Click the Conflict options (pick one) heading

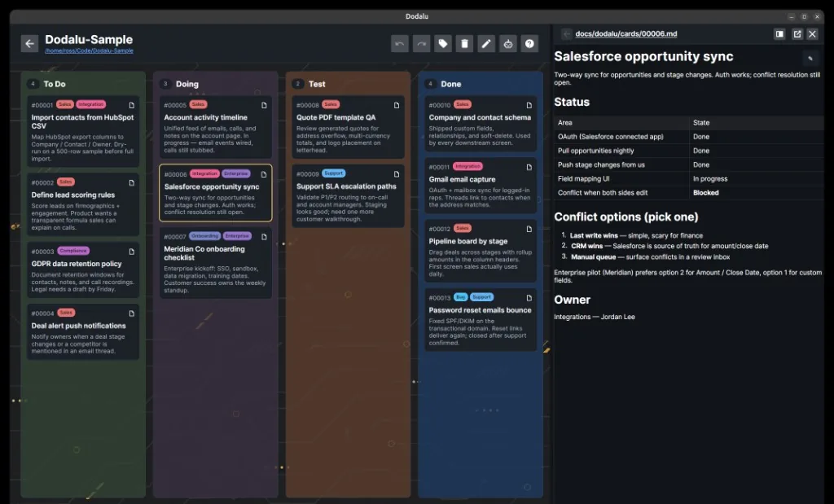pos(626,217)
